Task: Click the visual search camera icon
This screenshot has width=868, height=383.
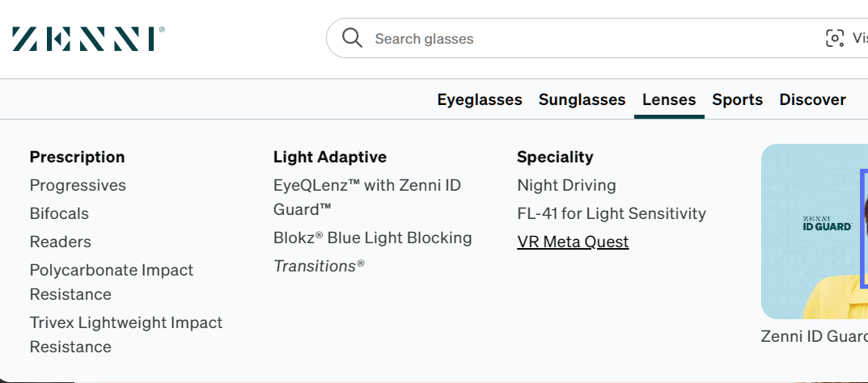Action: (834, 38)
